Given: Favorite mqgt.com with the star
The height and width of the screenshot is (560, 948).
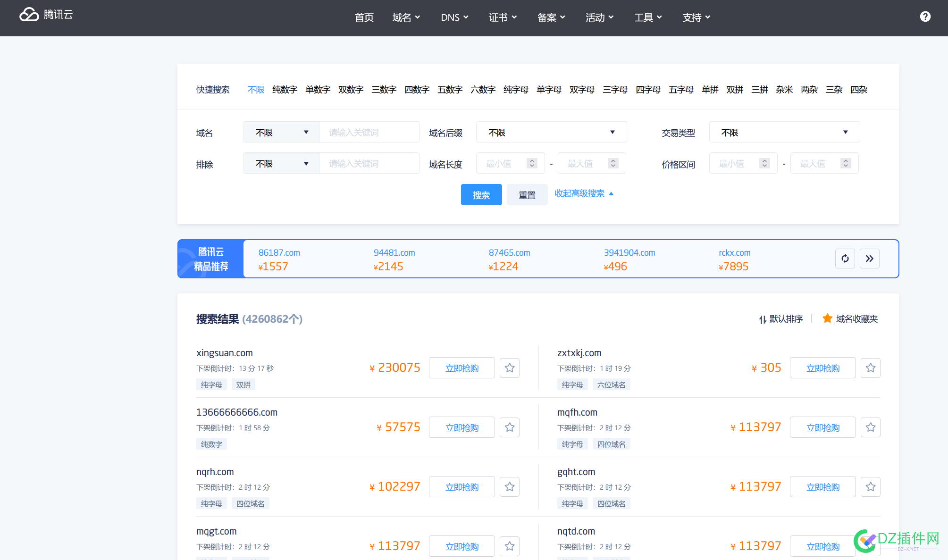Looking at the screenshot, I should [510, 546].
